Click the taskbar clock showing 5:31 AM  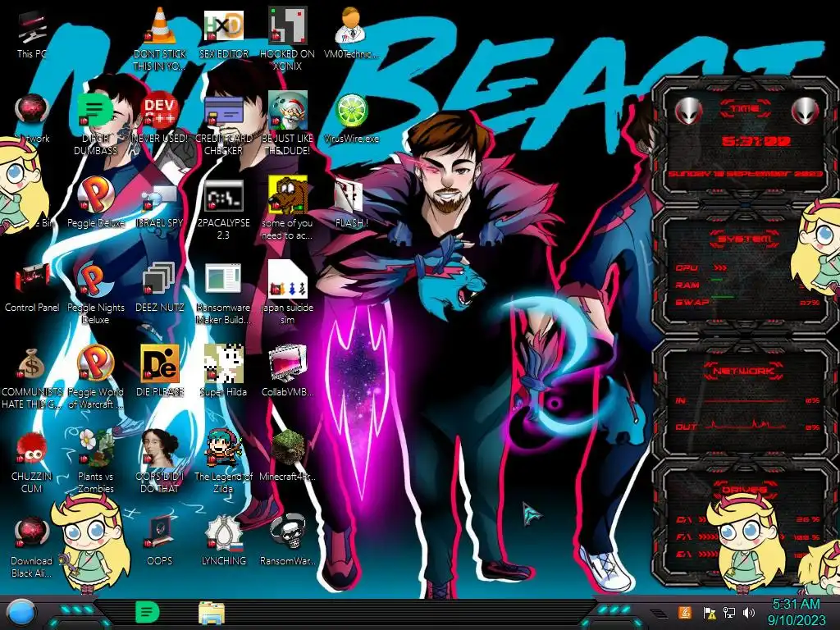coord(796,612)
